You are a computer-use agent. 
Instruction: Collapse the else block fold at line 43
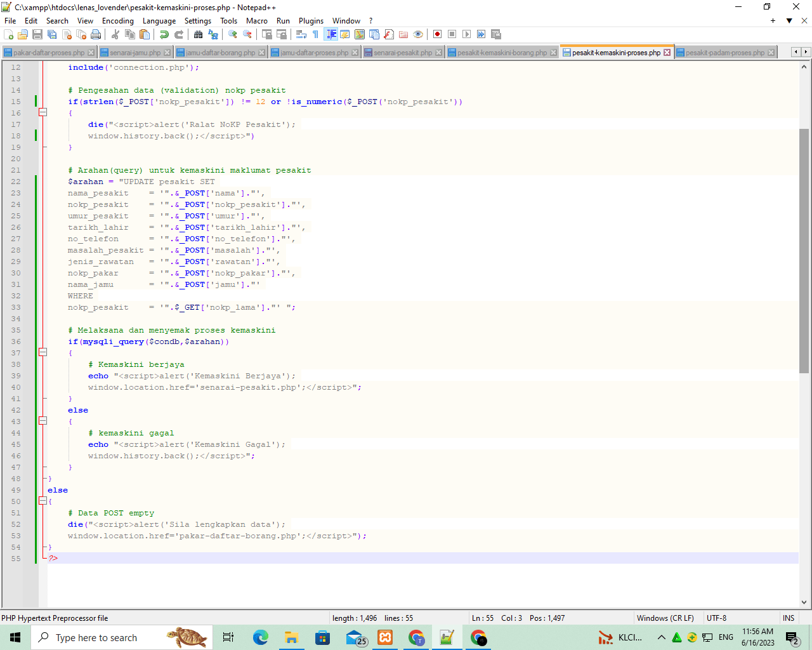pos(43,421)
